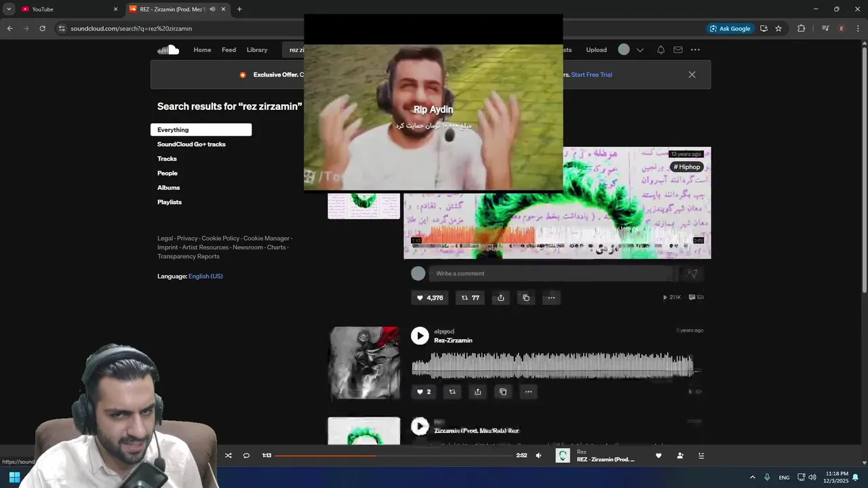868x488 pixels.
Task: Open the Upload page
Action: (x=596, y=49)
